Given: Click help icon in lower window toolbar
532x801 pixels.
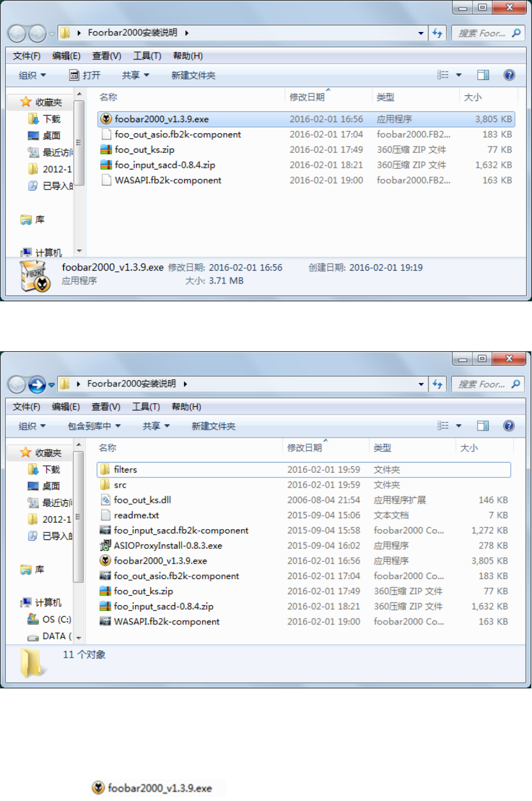Looking at the screenshot, I should (x=510, y=425).
